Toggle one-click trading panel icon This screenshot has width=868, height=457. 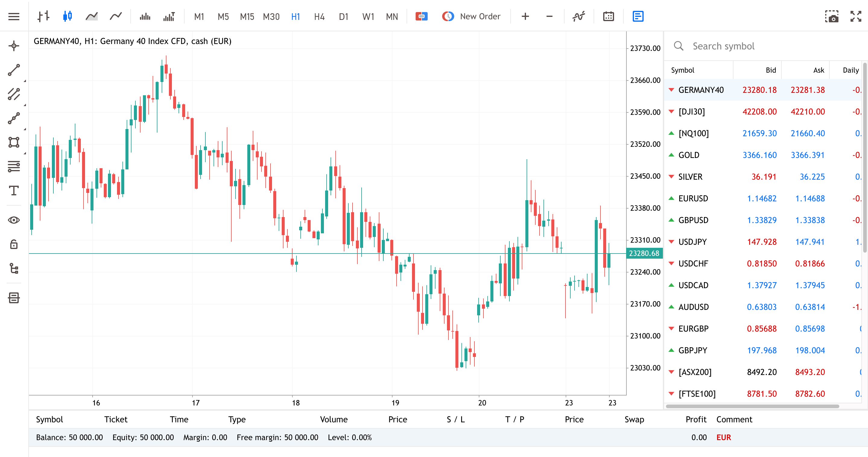[422, 16]
